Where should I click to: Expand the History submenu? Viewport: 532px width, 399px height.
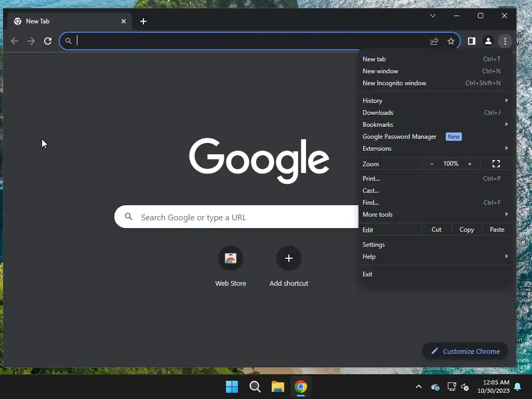(435, 100)
